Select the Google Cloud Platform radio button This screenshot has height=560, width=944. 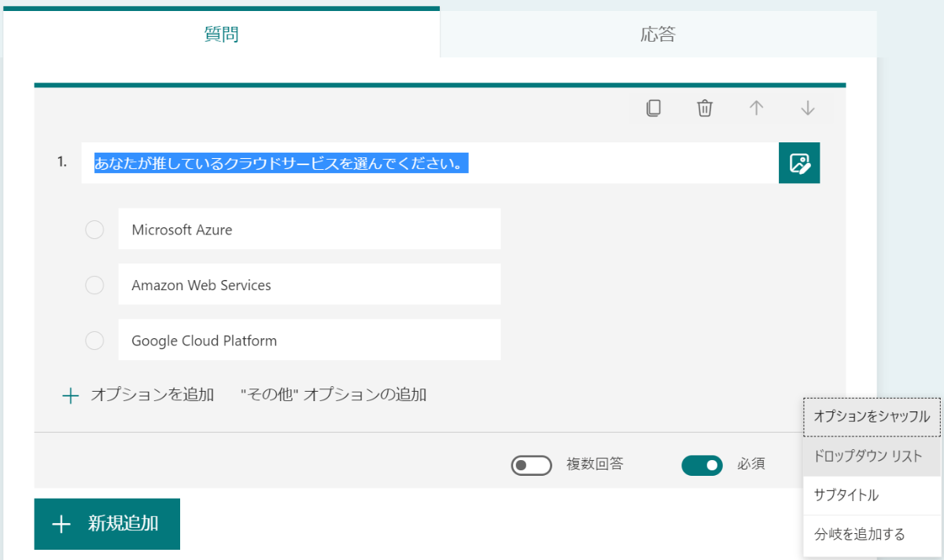pyautogui.click(x=94, y=341)
